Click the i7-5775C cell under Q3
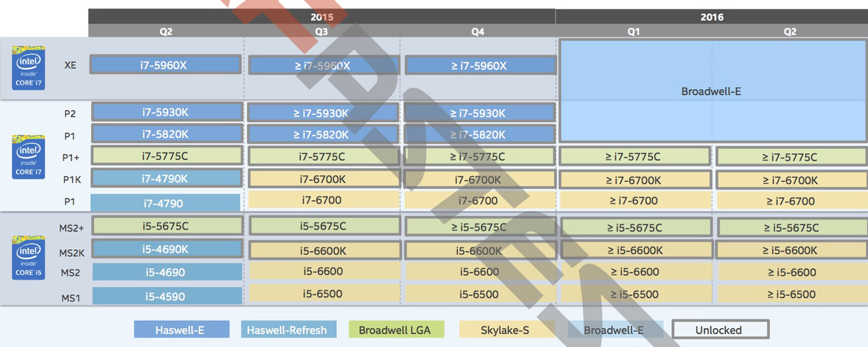The image size is (868, 347). (x=323, y=156)
